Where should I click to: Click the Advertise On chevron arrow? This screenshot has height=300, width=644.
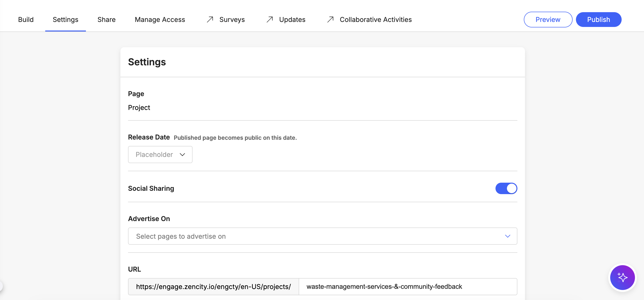point(507,236)
